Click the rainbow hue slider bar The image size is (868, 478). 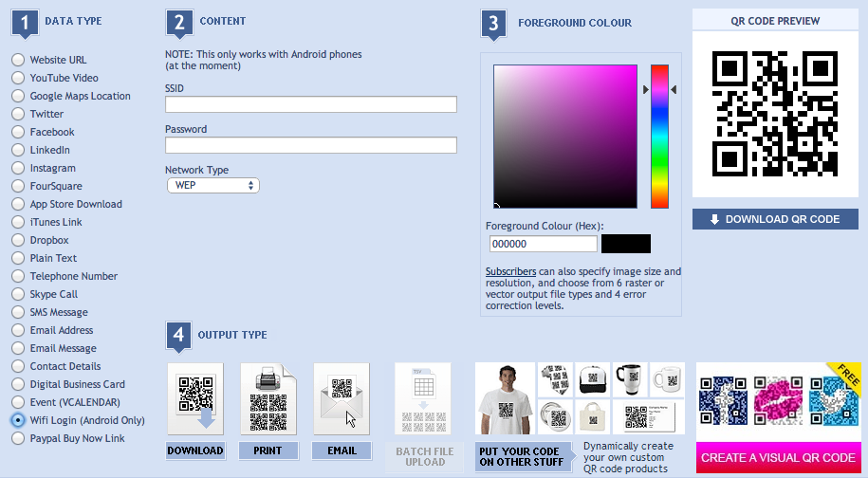pos(659,137)
